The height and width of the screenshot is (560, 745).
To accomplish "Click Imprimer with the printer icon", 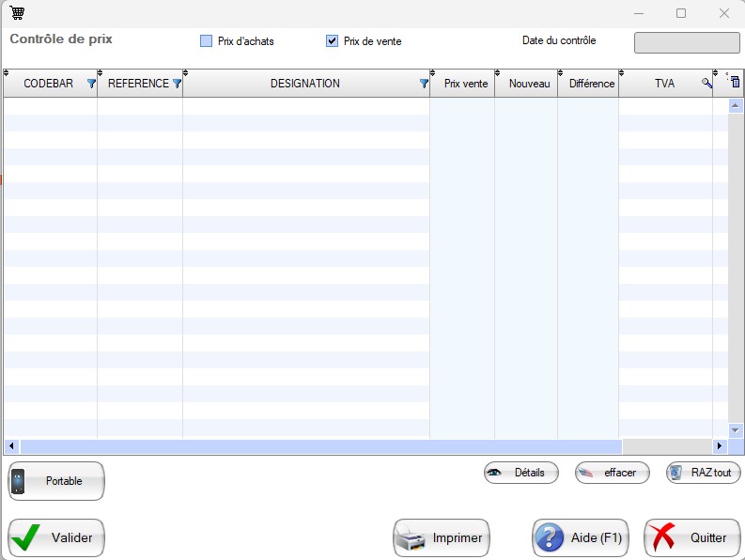I will [x=442, y=538].
